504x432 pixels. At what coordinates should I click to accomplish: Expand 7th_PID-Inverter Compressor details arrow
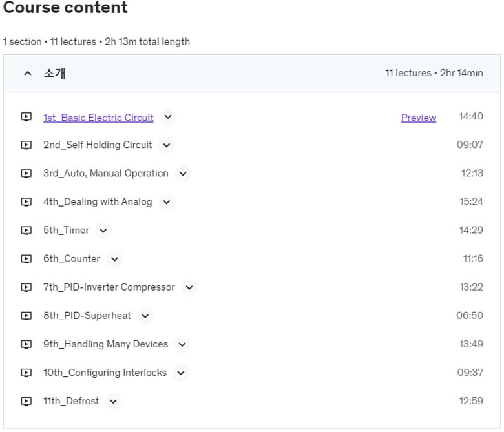[x=189, y=287]
